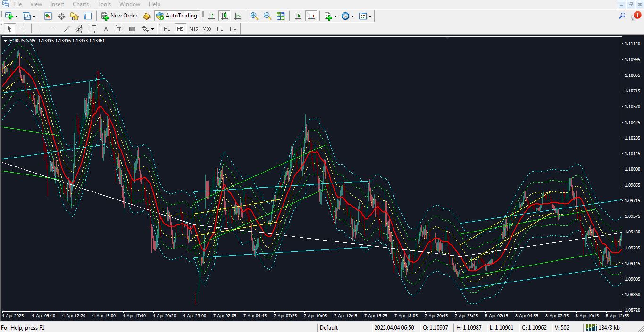This screenshot has width=644, height=332.
Task: Select the Draw Trendline tool
Action: coord(66,29)
